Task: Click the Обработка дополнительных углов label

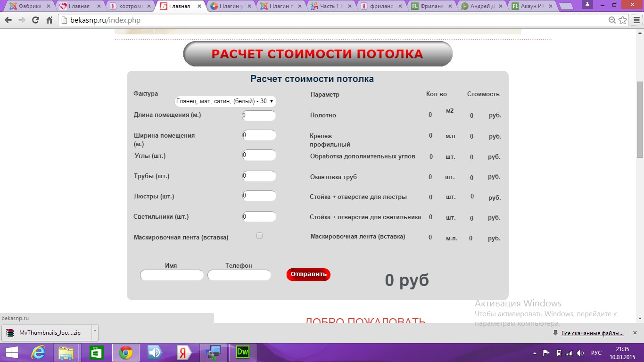Action: [363, 156]
